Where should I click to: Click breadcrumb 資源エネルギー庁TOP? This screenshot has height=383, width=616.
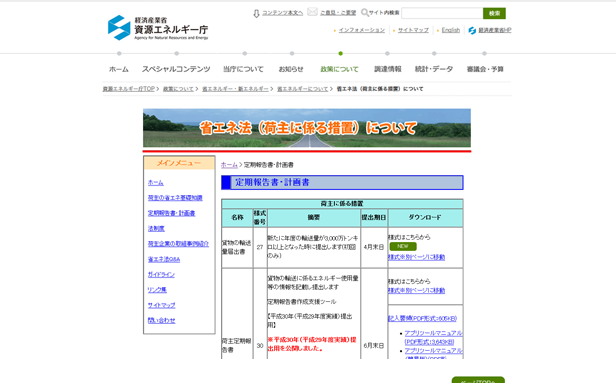[128, 89]
